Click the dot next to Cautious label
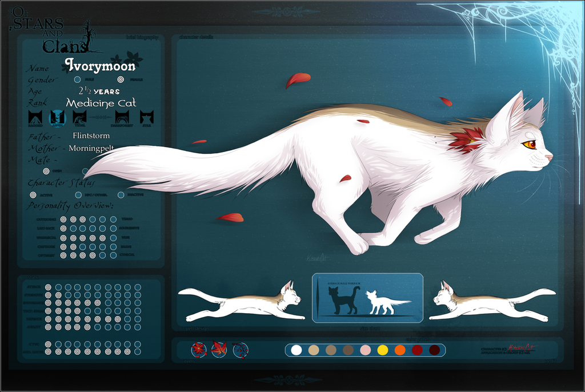Viewport: 585px width, 392px height. [63, 247]
